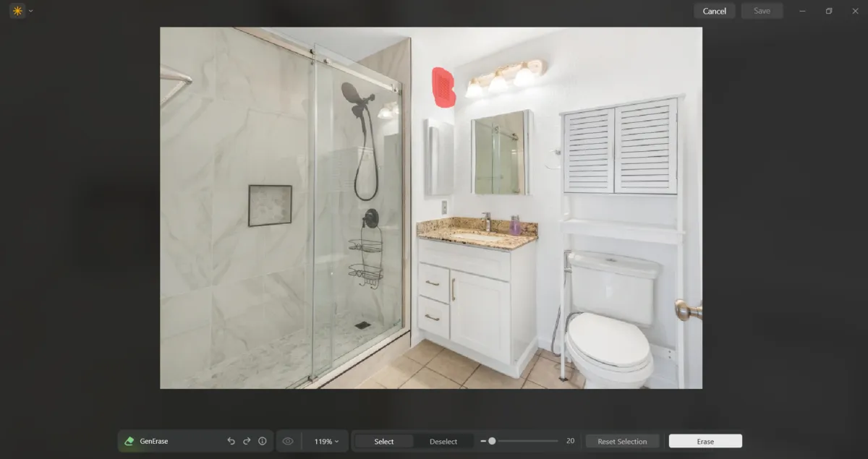The height and width of the screenshot is (459, 868).
Task: Cancel the current edit
Action: click(714, 11)
